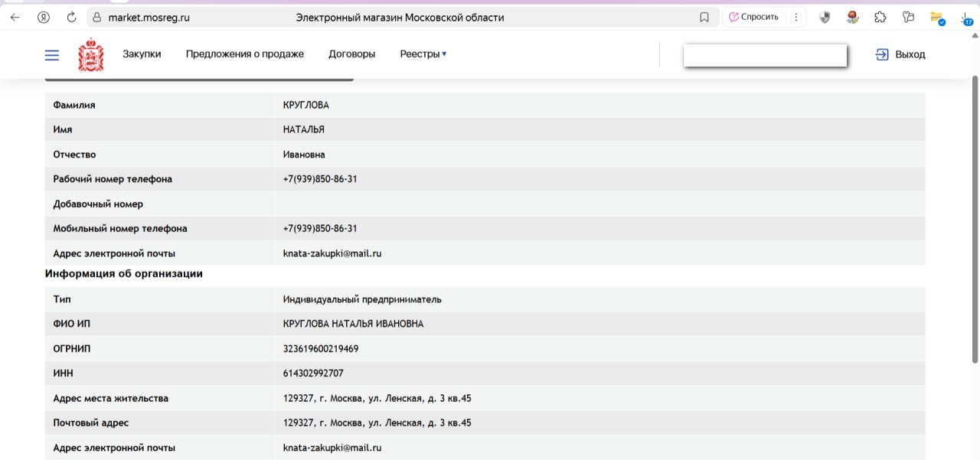Click the blank field in the site header
This screenshot has height=460, width=980.
[x=765, y=55]
